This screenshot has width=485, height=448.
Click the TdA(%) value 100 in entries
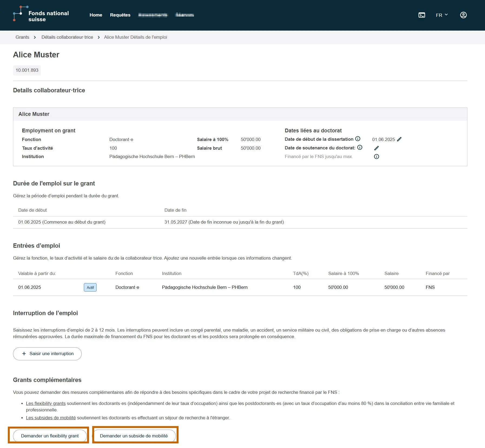click(297, 287)
